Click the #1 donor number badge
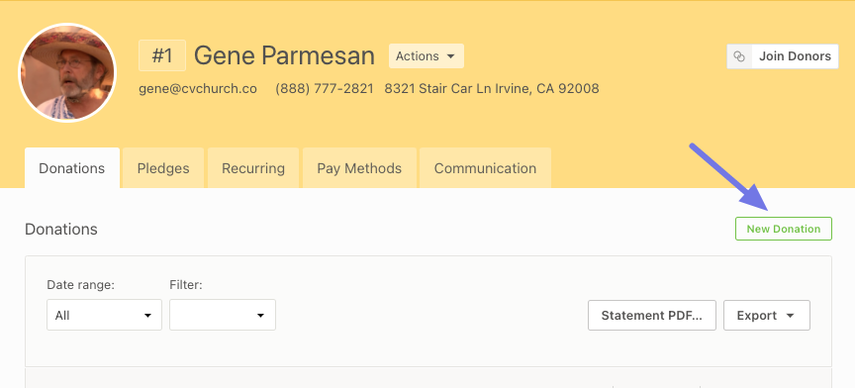This screenshot has width=855, height=388. click(162, 56)
